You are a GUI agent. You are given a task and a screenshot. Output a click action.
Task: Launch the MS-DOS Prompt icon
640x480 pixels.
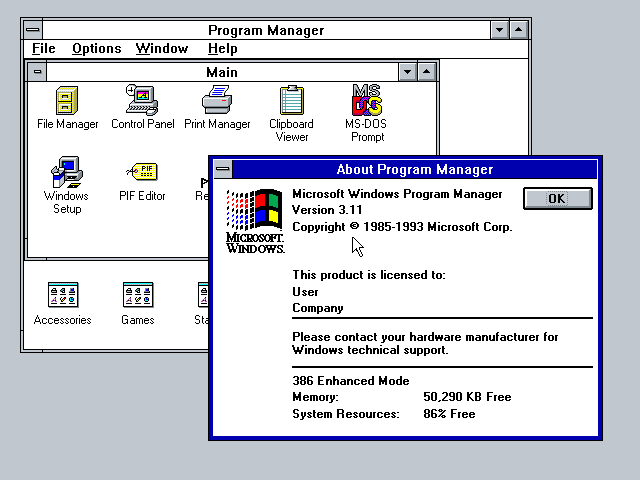click(366, 102)
